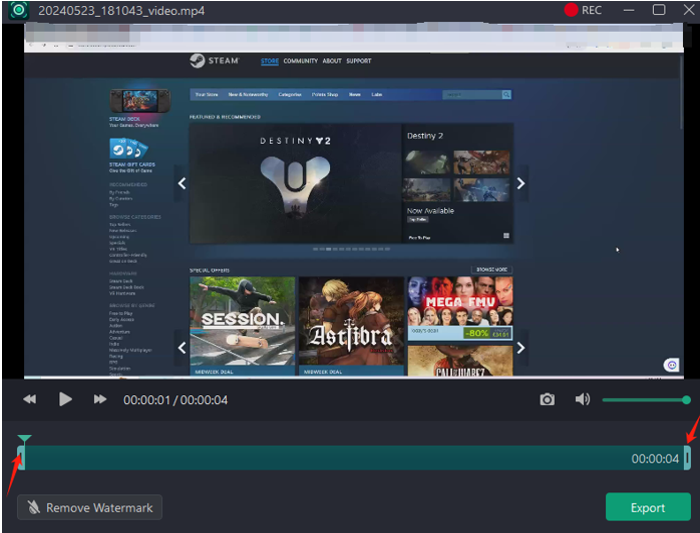Click the 00:00:04 label on the timeline

pos(655,458)
